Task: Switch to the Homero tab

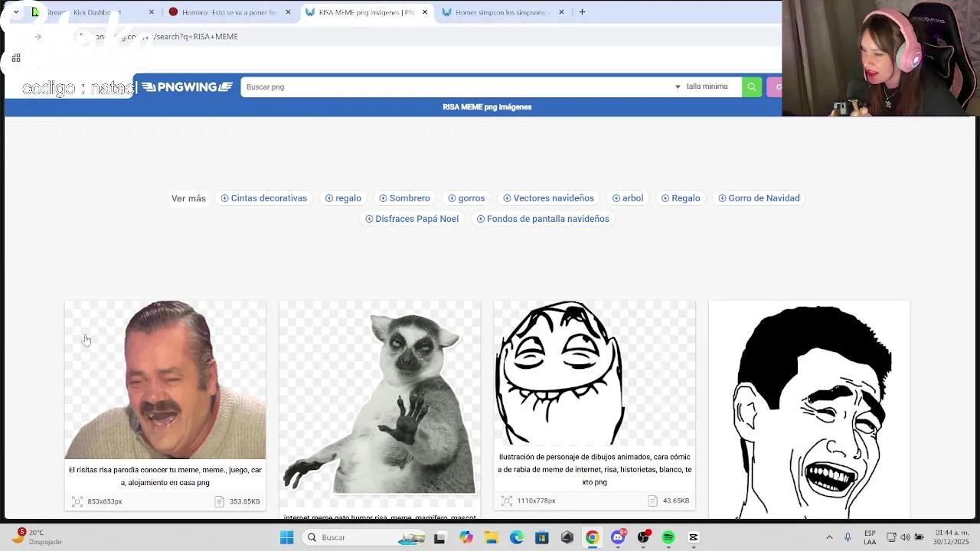Action: click(229, 12)
